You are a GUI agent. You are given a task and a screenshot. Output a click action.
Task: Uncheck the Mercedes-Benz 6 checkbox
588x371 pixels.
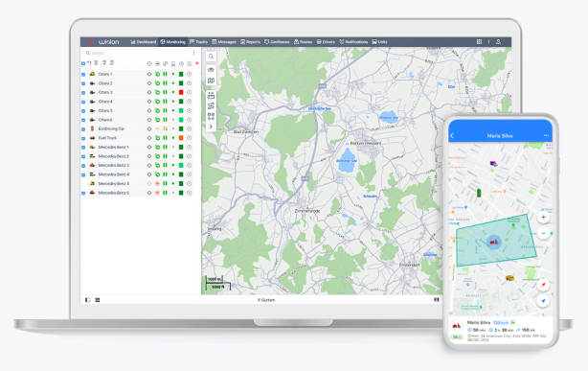tap(83, 193)
